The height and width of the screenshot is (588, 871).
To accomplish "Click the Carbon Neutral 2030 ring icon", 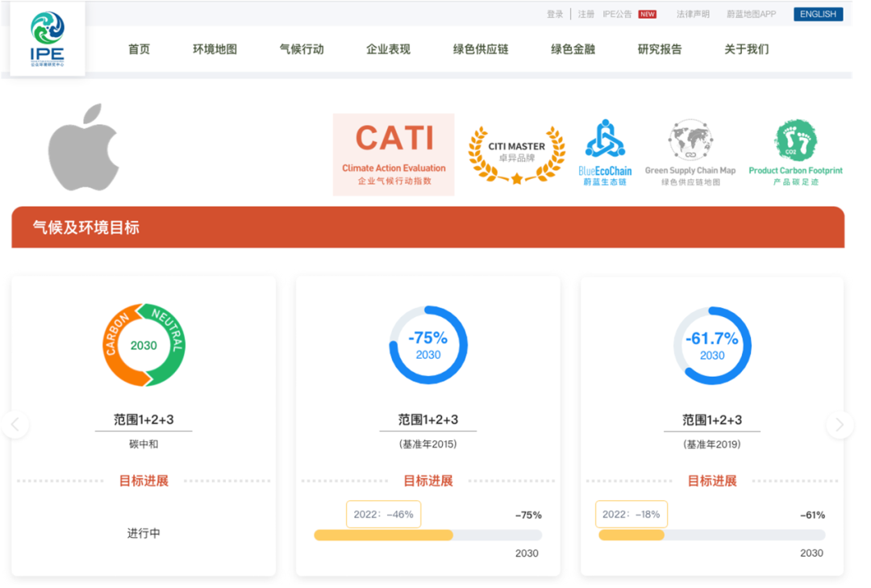I will 144,345.
